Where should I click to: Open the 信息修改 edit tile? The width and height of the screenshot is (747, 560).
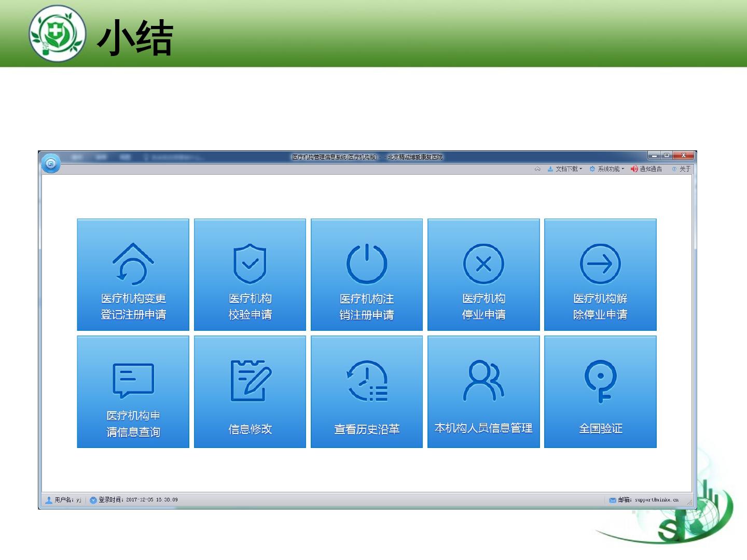pos(250,392)
